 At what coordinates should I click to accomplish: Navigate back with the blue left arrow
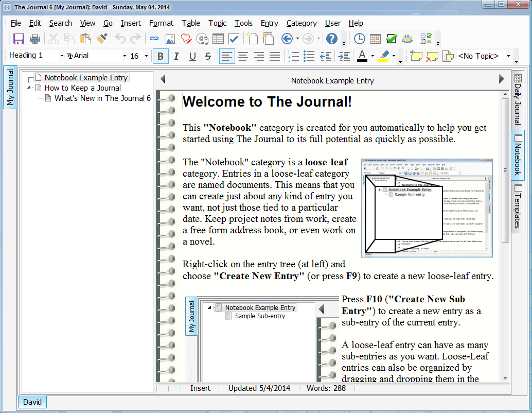287,39
